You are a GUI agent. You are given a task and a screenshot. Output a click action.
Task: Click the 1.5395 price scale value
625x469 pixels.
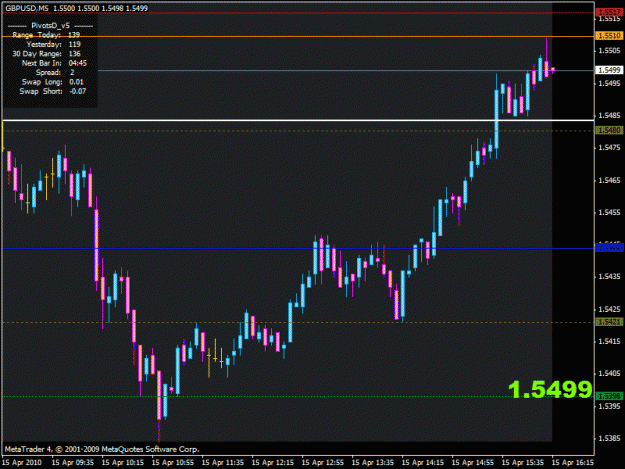point(610,406)
